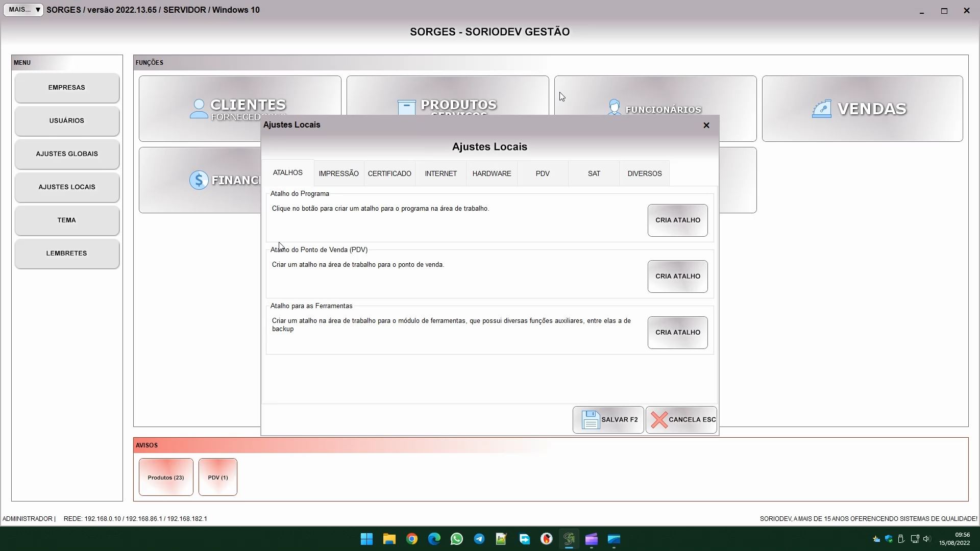Expand the MAIS... dropdown in title bar
The width and height of the screenshot is (980, 551).
(x=23, y=10)
